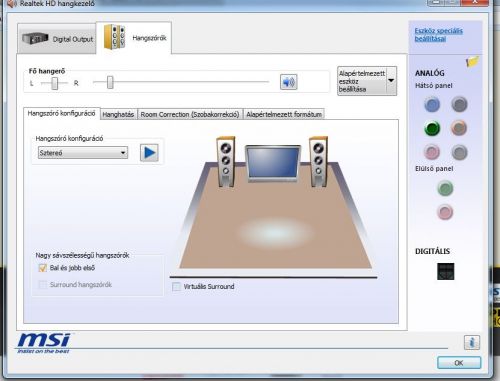Click the green front panel jack
This screenshot has width=500, height=381.
pyautogui.click(x=445, y=188)
